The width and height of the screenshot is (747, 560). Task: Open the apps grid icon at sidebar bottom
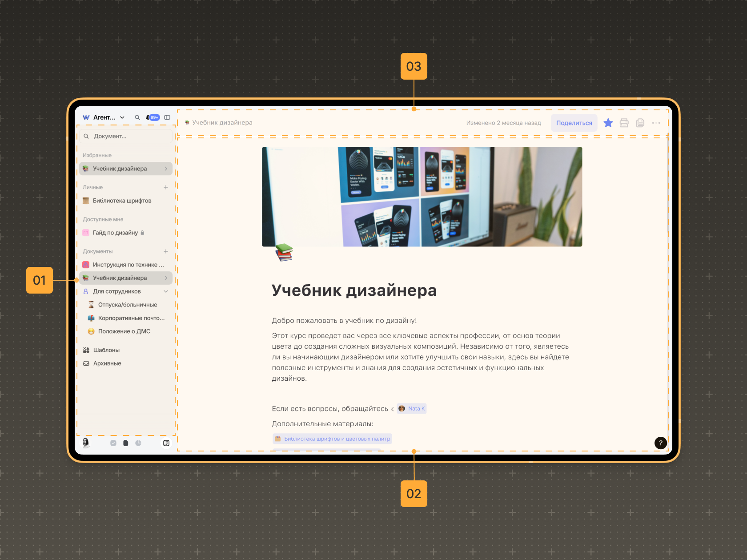(166, 443)
